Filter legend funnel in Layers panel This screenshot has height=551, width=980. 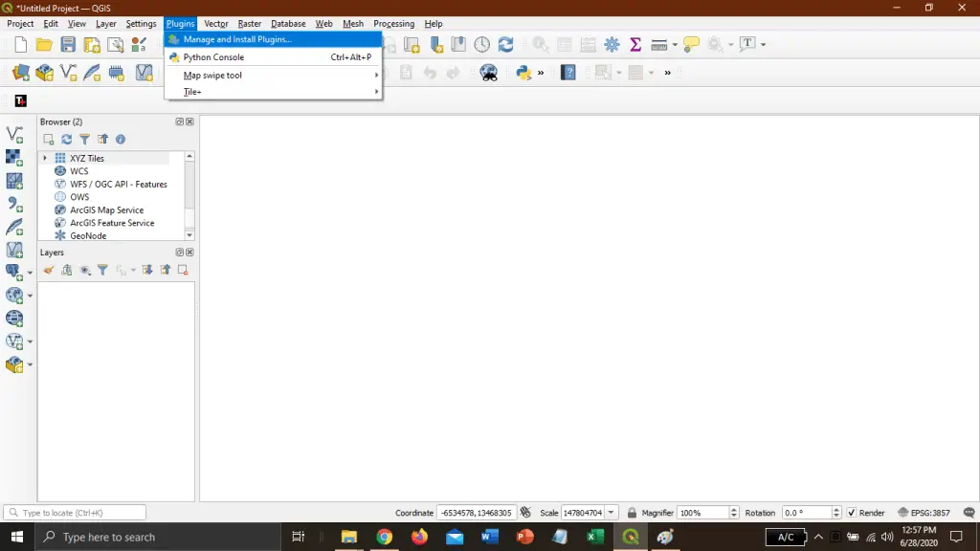(x=102, y=270)
